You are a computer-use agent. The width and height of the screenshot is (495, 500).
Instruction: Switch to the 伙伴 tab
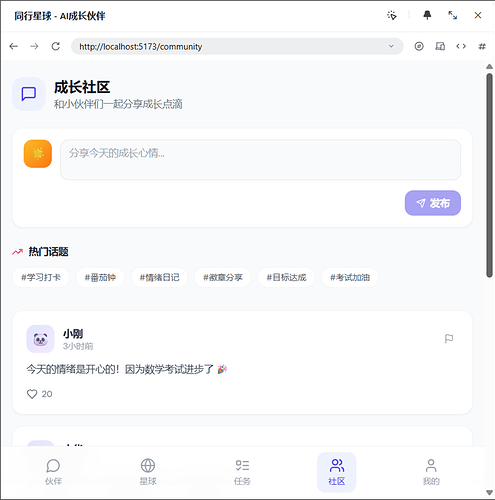(53, 472)
